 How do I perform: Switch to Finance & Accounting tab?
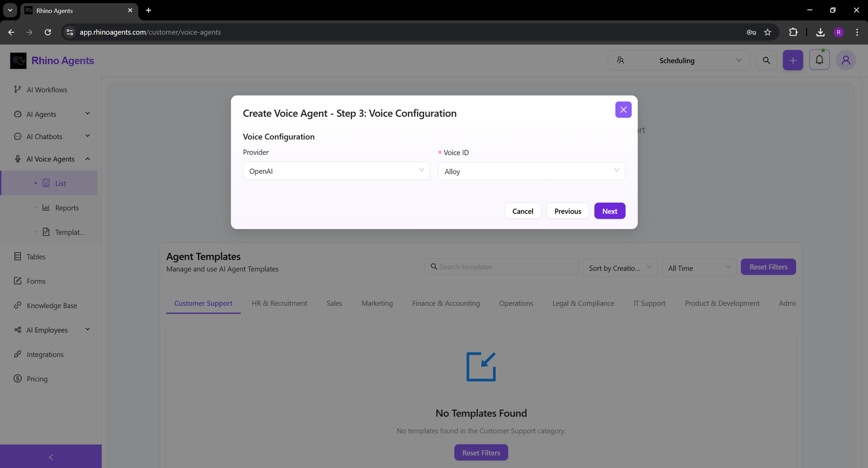pos(446,303)
